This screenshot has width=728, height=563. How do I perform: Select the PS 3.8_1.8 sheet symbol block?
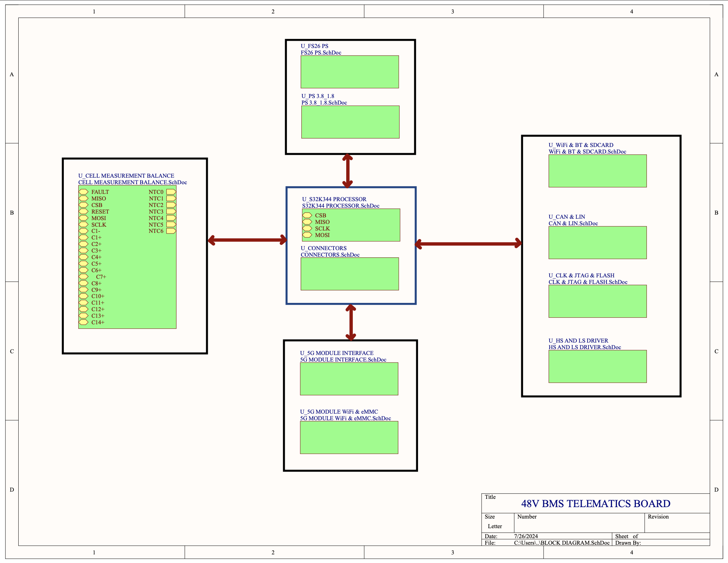[x=350, y=122]
